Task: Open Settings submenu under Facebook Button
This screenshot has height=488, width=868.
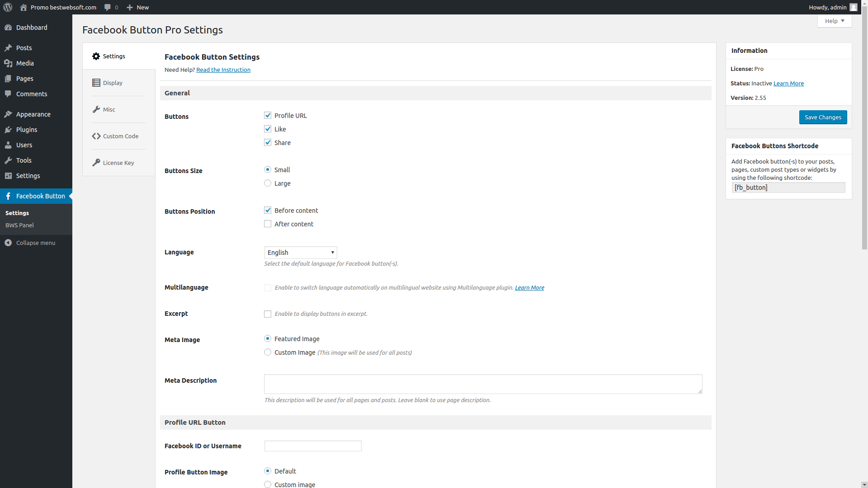Action: pos(17,213)
